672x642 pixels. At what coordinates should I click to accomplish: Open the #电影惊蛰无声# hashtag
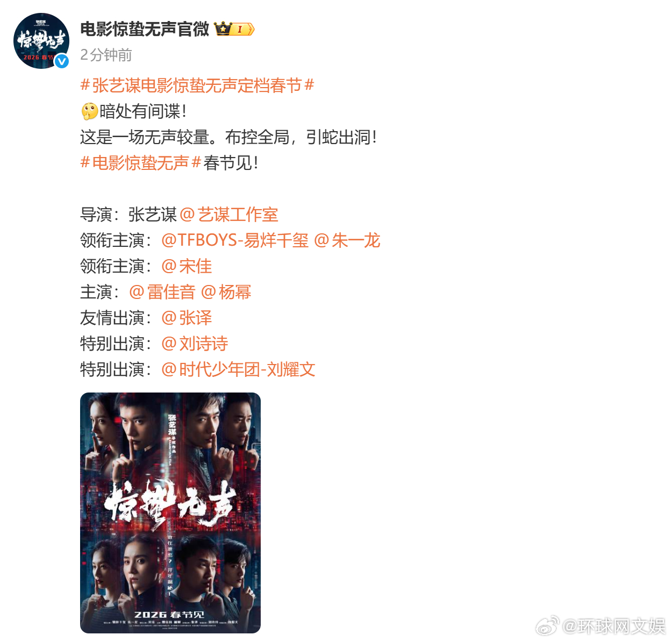click(141, 162)
